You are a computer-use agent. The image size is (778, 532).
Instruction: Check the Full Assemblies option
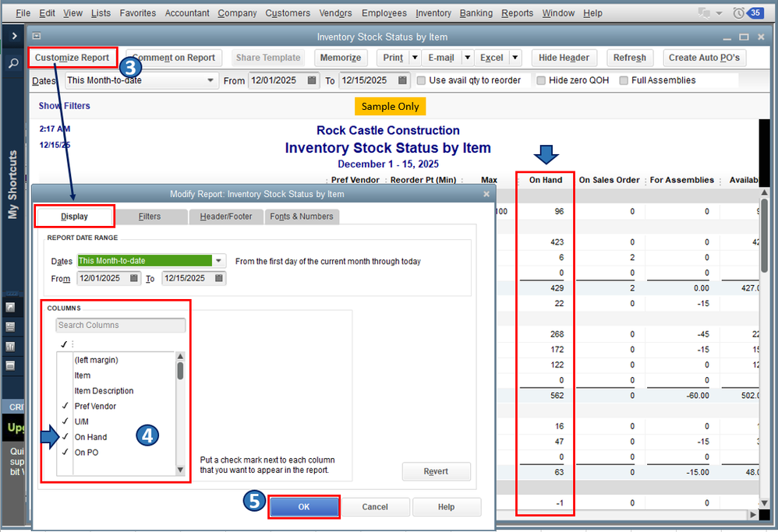tap(624, 80)
